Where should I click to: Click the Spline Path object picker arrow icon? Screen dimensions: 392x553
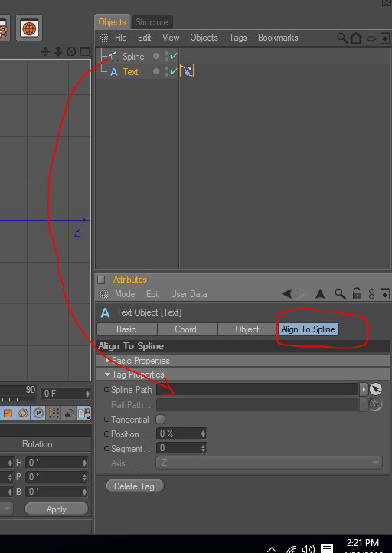click(376, 389)
